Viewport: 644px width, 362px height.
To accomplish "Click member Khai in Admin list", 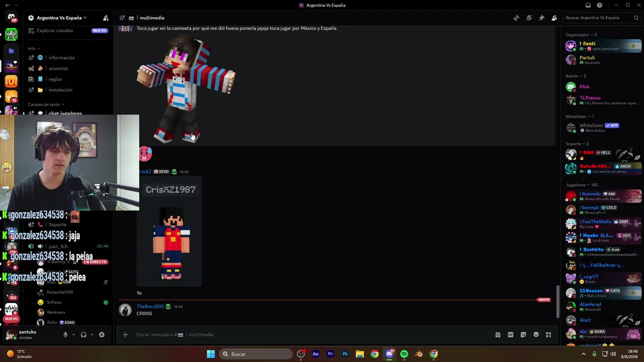I will [x=603, y=87].
